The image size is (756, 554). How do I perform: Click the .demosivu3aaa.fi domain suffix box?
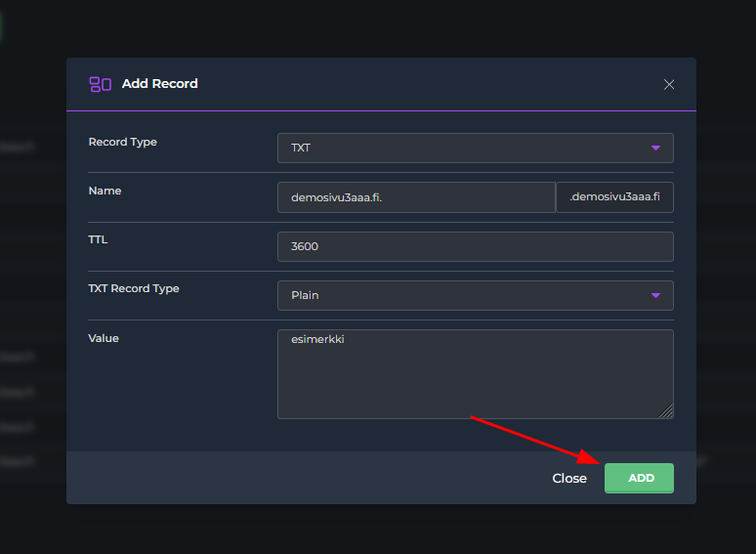tap(614, 197)
